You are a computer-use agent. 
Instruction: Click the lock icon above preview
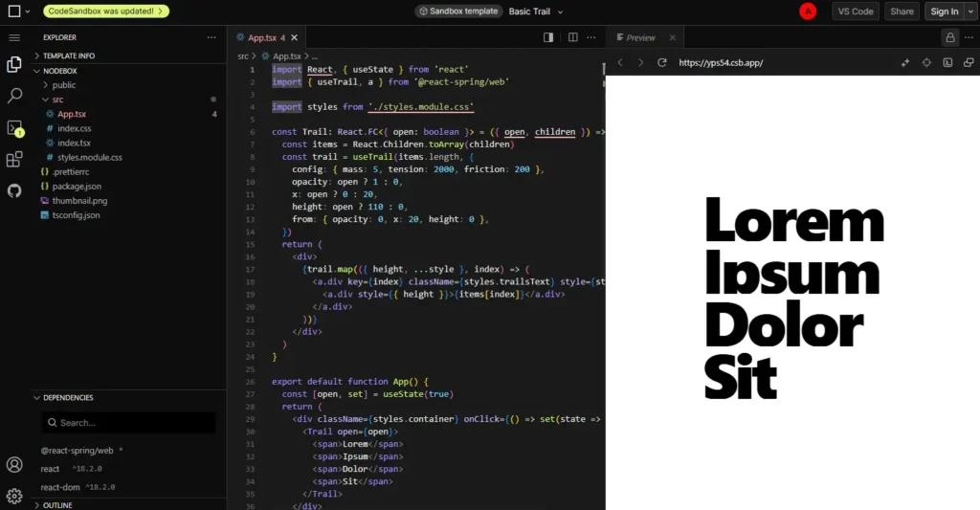950,37
